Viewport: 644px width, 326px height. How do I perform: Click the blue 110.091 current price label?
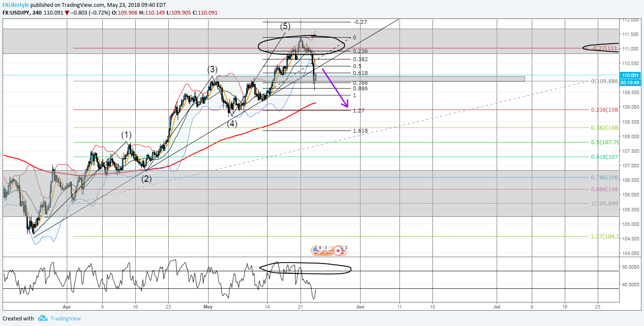[631, 75]
